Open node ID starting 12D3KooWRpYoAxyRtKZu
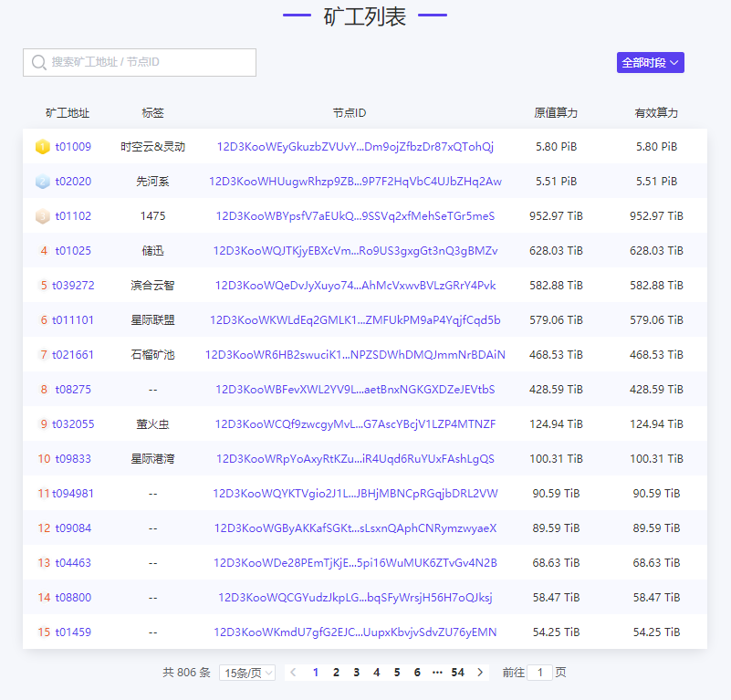731x700 pixels. pyautogui.click(x=355, y=458)
